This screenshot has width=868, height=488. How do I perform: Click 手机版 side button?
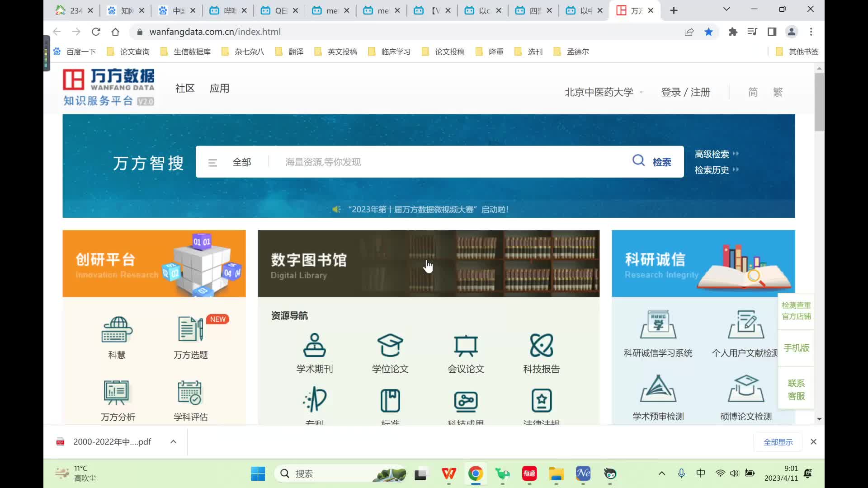(x=796, y=348)
